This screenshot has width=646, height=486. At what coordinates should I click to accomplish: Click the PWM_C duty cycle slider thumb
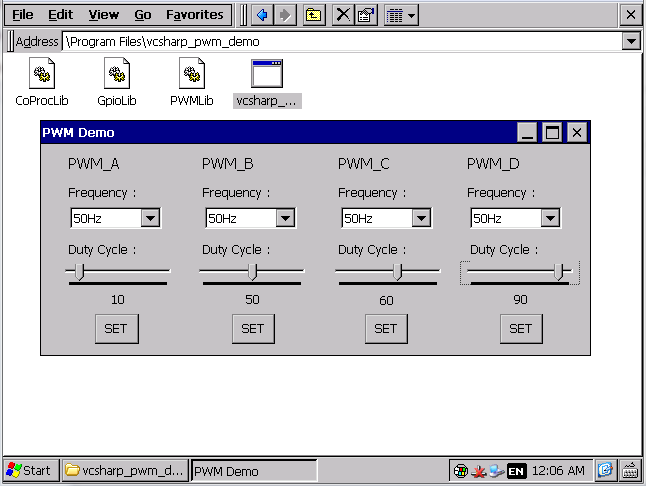397,272
